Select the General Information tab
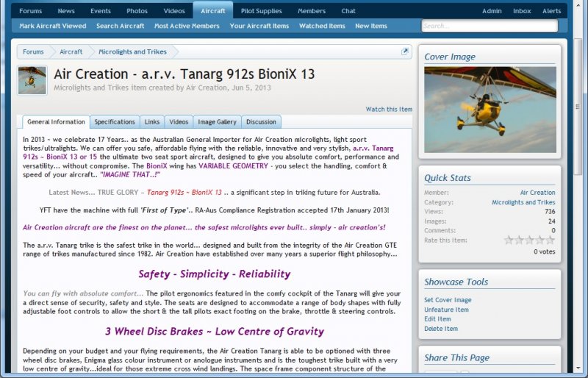This screenshot has height=378, width=588. [56, 122]
